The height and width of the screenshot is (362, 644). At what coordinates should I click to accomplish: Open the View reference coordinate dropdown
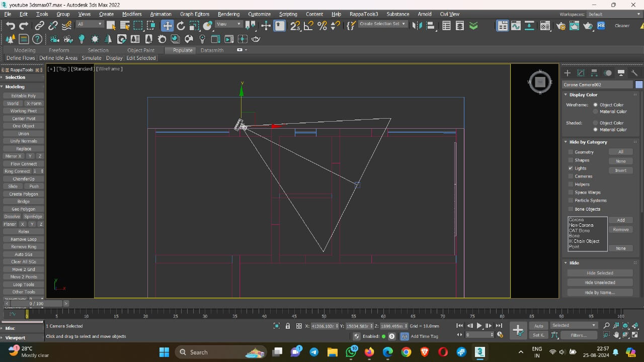tap(229, 24)
